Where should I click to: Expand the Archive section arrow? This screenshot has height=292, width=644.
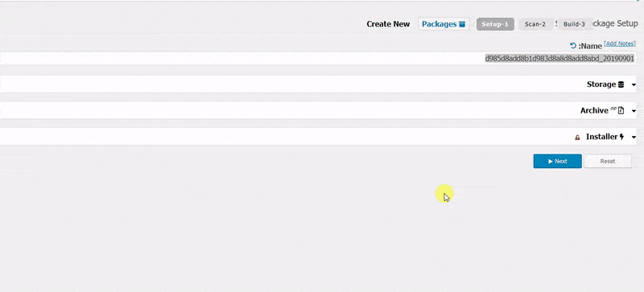[634, 111]
